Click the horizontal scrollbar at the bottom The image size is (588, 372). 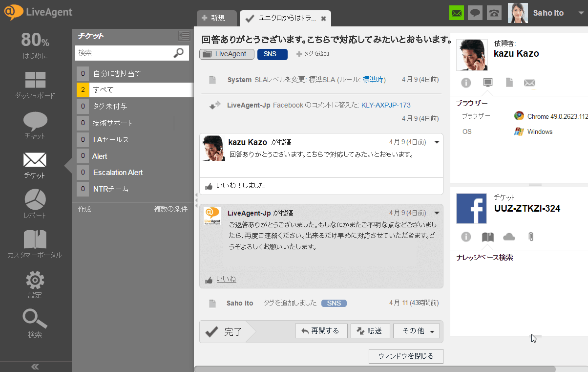tap(375, 369)
